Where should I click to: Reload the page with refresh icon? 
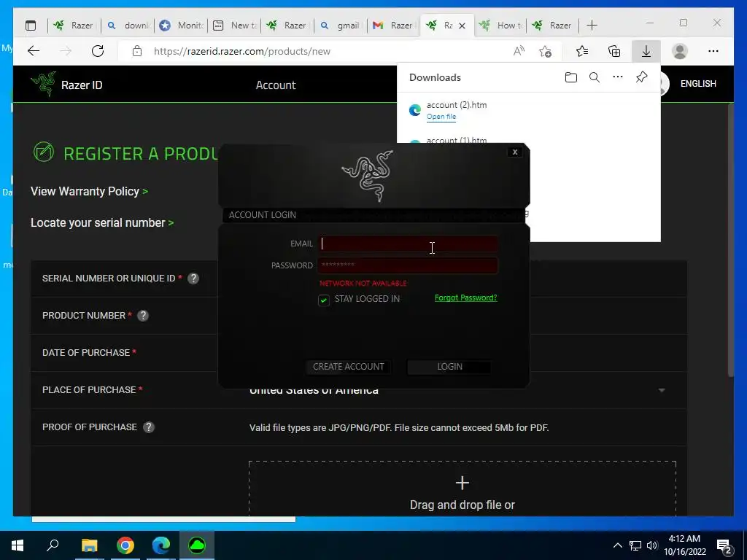(98, 51)
